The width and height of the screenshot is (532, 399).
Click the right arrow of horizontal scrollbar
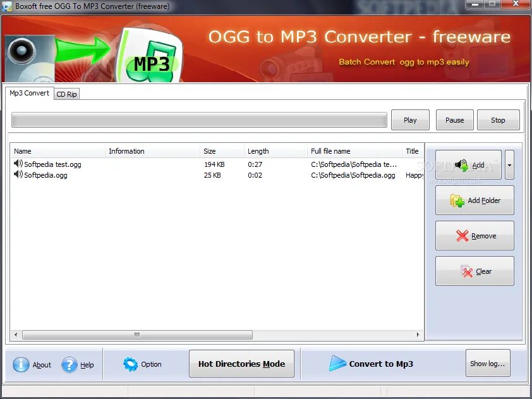(418, 335)
